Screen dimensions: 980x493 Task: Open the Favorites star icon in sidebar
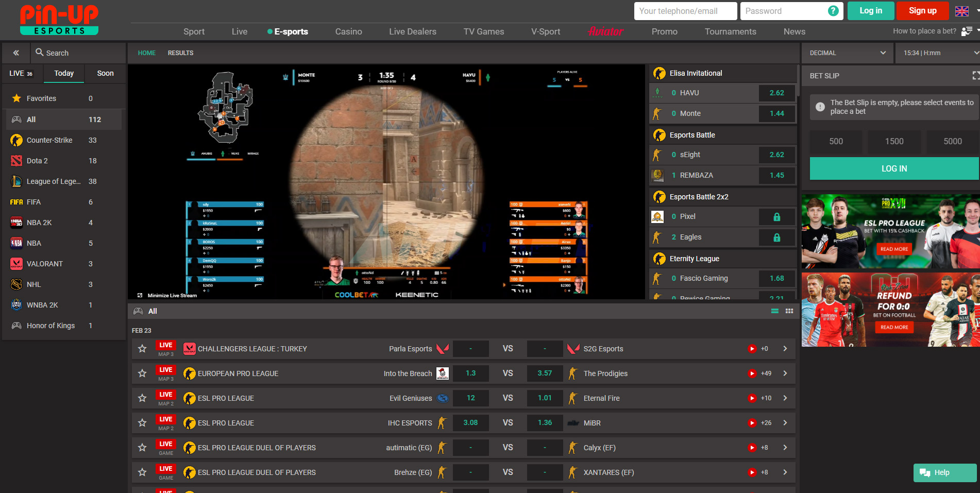pyautogui.click(x=16, y=98)
